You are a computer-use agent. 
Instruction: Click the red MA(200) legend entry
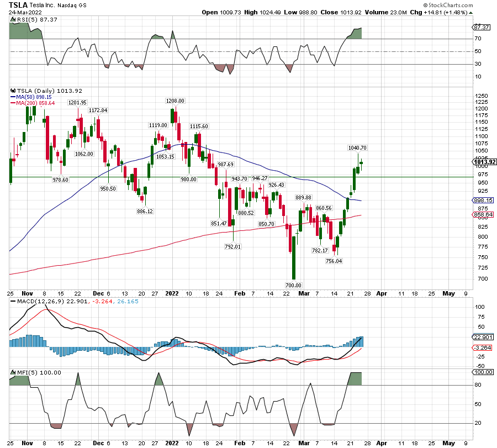click(x=33, y=103)
